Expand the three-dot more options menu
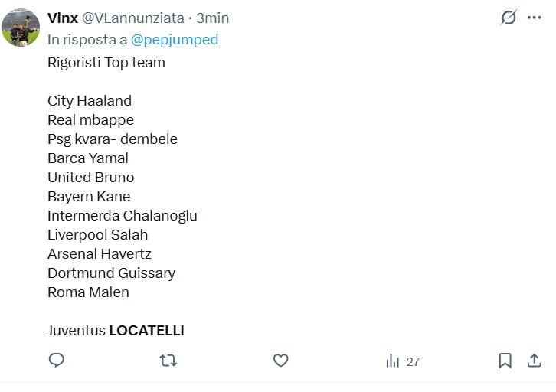 [534, 18]
